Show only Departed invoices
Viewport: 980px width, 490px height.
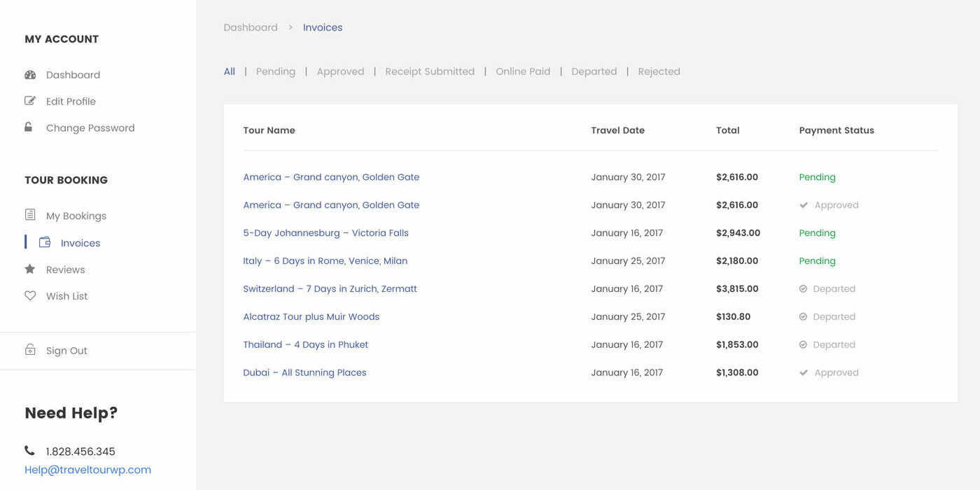(x=594, y=71)
